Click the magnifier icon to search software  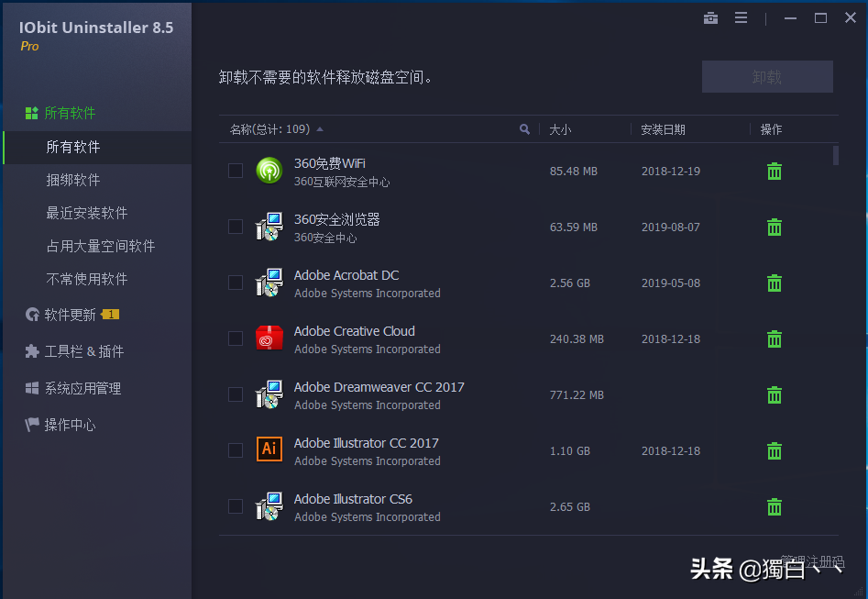point(523,129)
